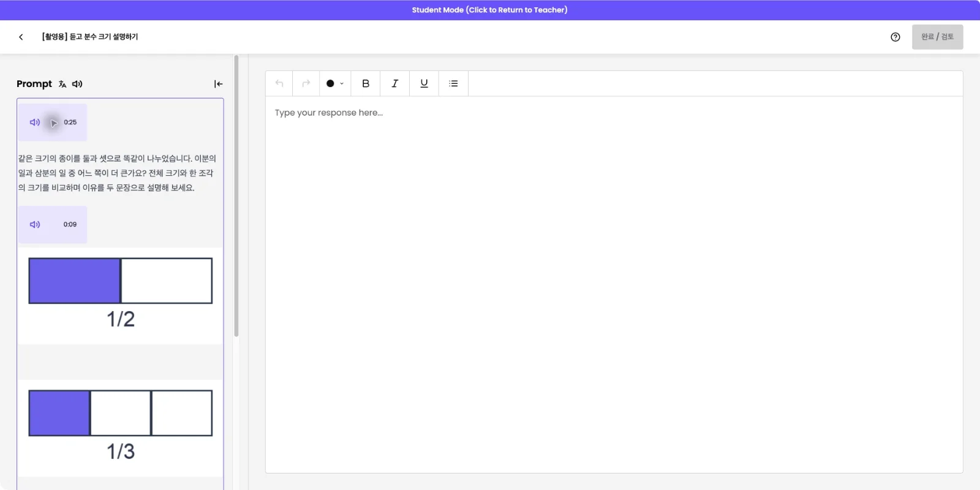The image size is (980, 490).
Task: Click into the response text area
Action: (x=614, y=284)
